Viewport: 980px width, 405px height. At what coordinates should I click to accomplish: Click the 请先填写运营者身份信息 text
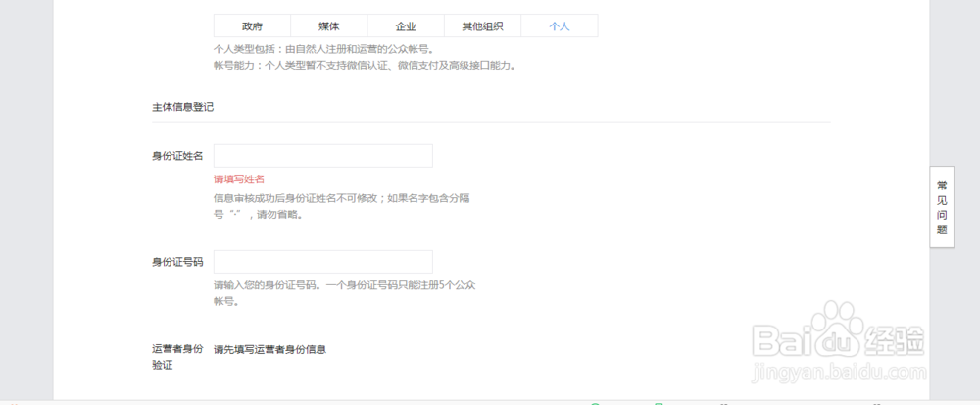270,349
